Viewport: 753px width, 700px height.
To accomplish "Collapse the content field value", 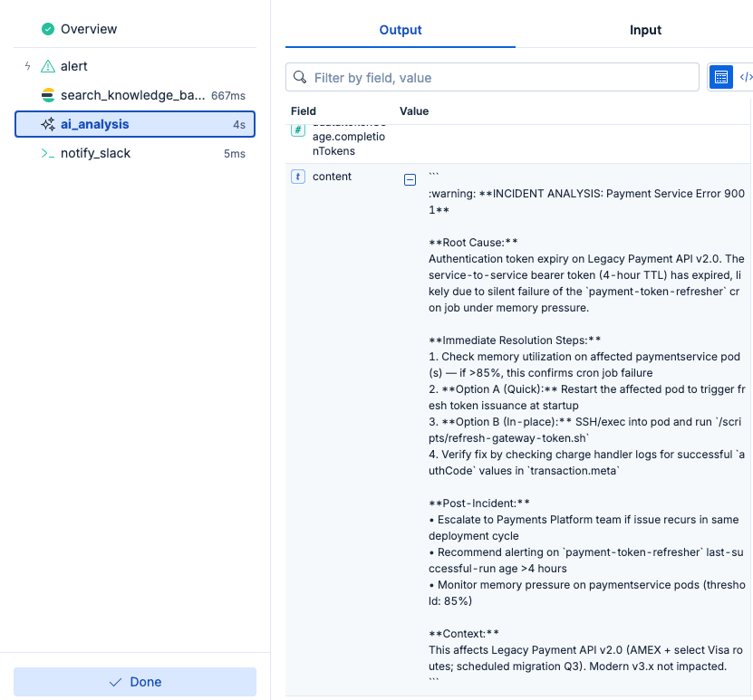I will pos(410,180).
